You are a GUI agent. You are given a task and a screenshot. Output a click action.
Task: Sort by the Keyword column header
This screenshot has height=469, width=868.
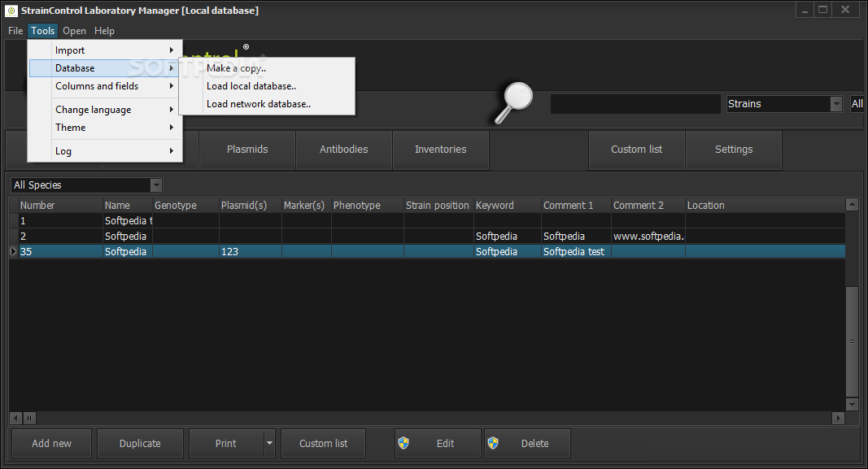pos(507,205)
